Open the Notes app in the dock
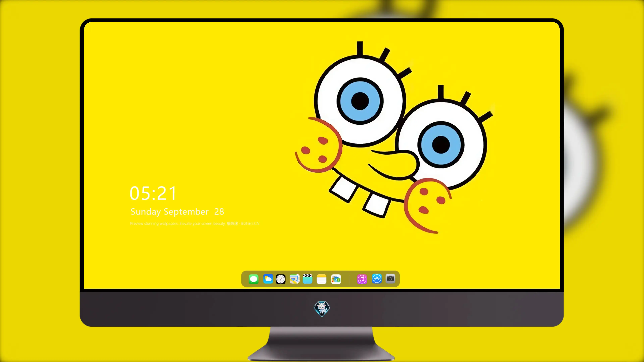 [x=321, y=279]
